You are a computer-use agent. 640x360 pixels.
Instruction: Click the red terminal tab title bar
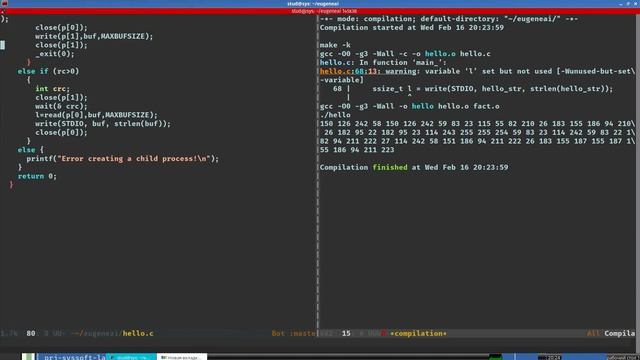click(x=320, y=11)
